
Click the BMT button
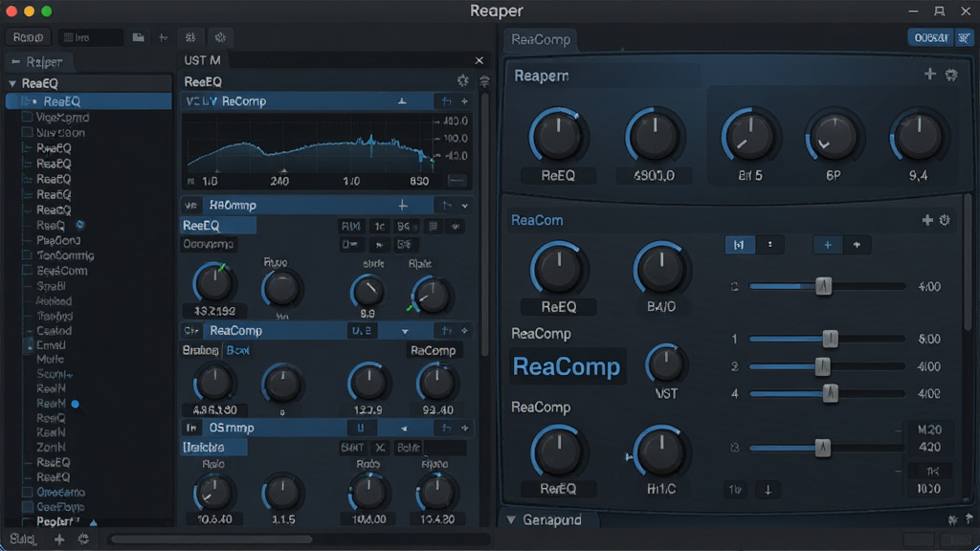click(x=352, y=448)
